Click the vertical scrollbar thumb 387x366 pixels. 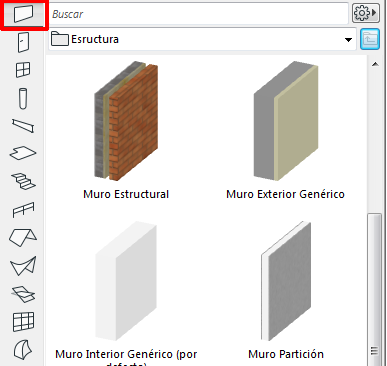(375, 289)
